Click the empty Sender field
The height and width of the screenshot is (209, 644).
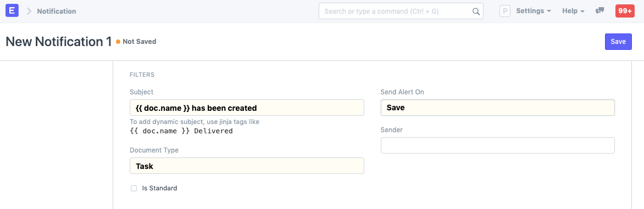click(497, 145)
